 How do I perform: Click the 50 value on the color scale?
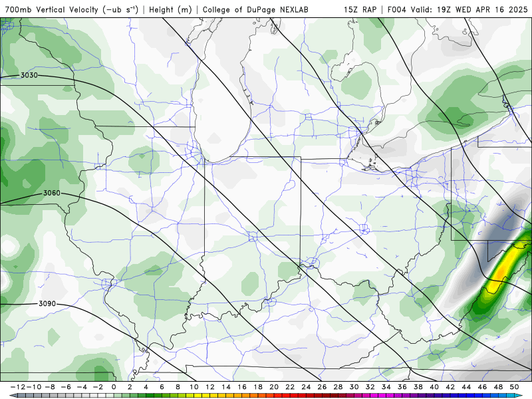point(514,387)
